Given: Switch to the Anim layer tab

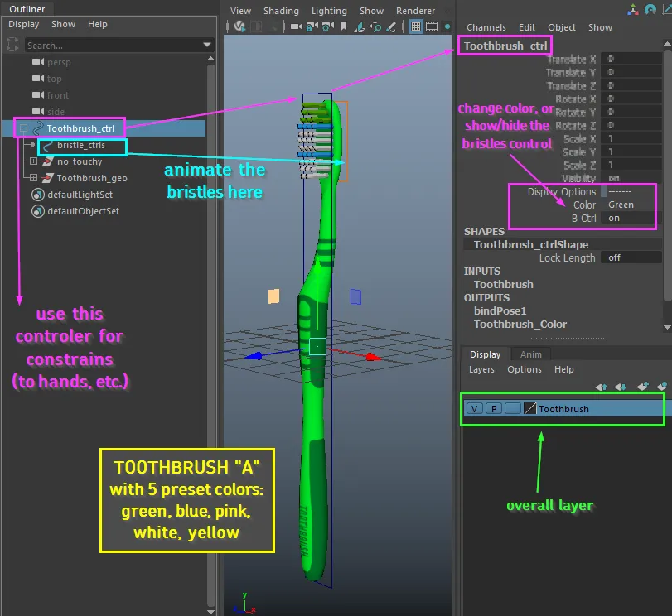Looking at the screenshot, I should tap(530, 354).
